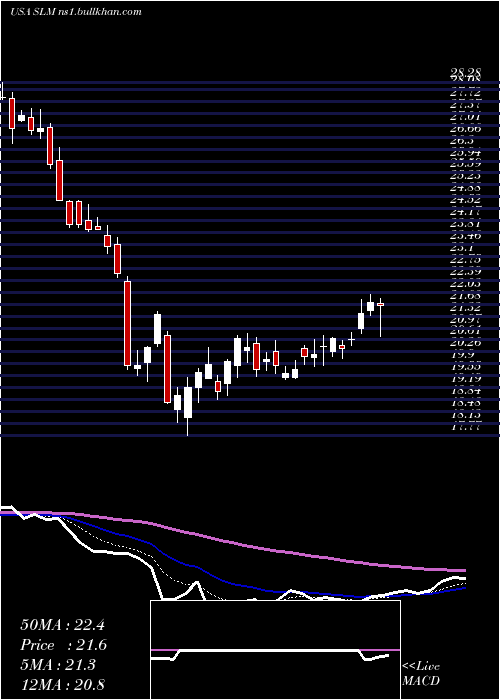This screenshot has width=500, height=700.
Task: Click the 5MA : 21.3 readout
Action: point(58,665)
